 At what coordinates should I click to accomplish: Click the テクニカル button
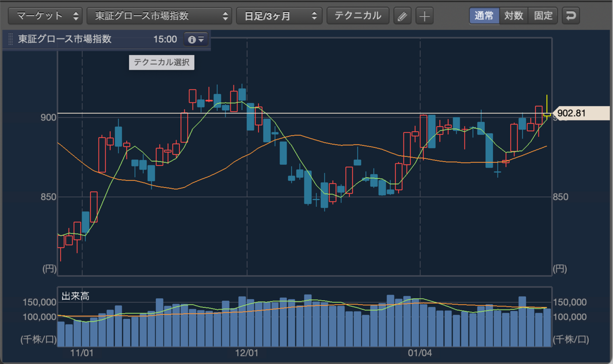pyautogui.click(x=358, y=16)
